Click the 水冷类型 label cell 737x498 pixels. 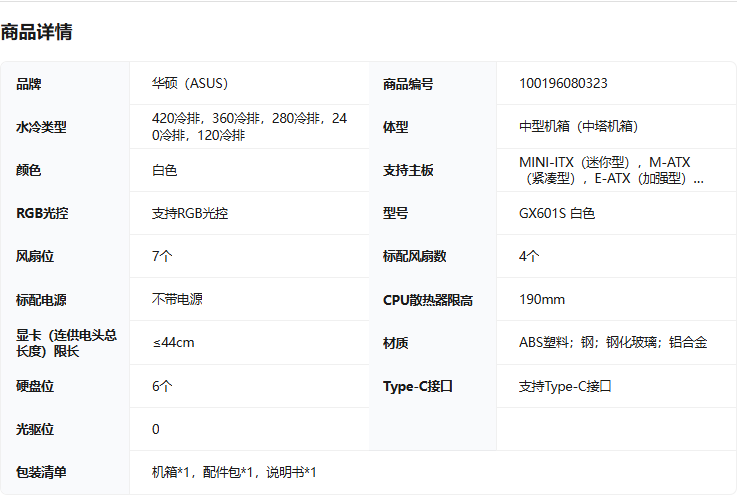pyautogui.click(x=41, y=127)
